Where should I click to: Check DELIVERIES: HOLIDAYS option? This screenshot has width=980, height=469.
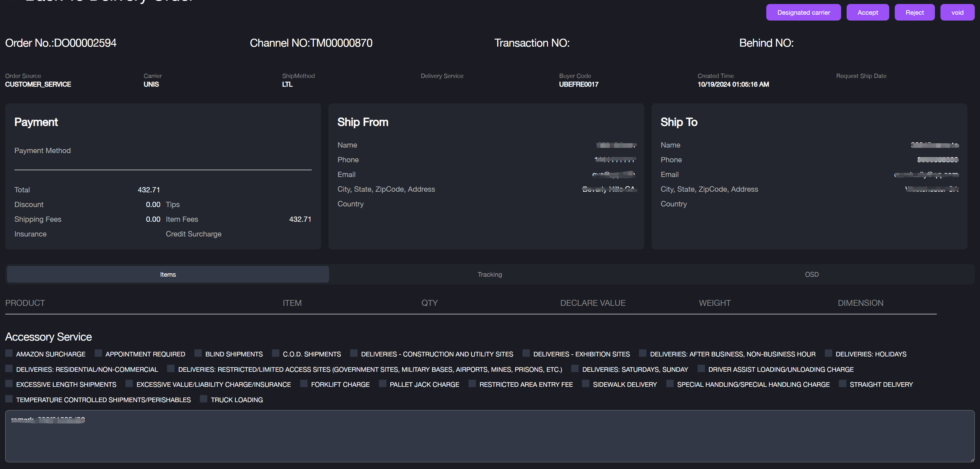point(829,353)
